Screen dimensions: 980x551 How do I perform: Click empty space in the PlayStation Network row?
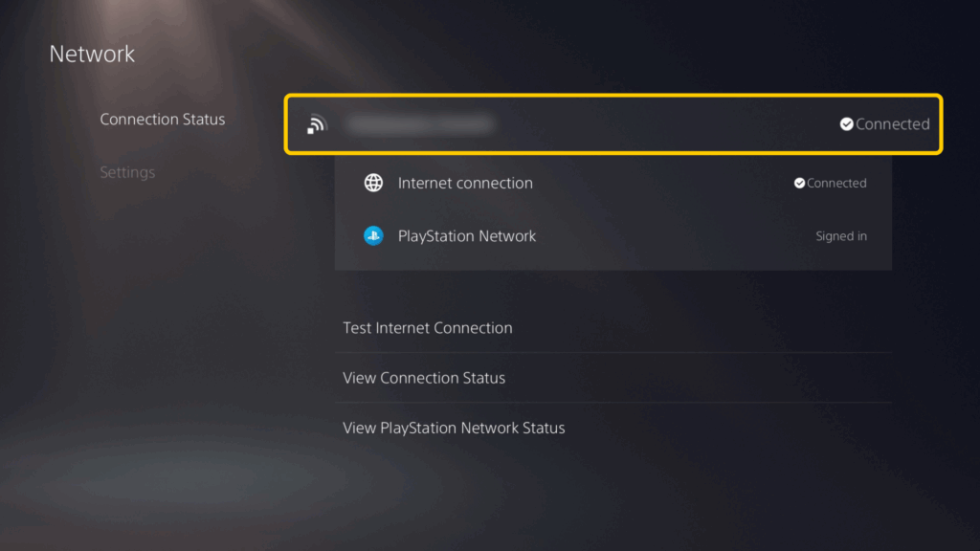[x=670, y=236]
